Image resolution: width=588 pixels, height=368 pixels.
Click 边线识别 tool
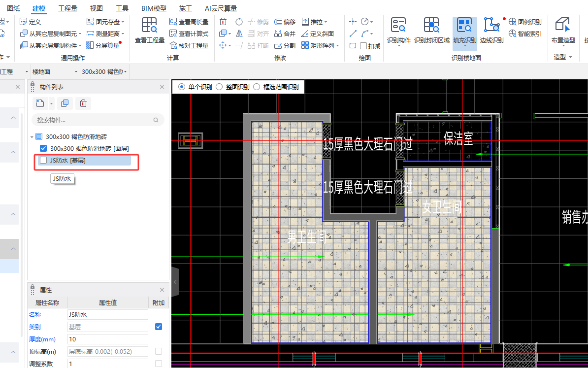pos(491,31)
